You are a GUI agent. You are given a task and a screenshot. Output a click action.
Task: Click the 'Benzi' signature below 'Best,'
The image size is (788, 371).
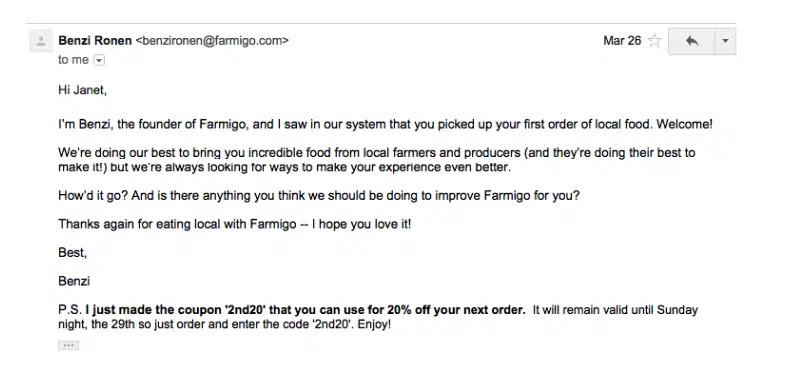pos(74,281)
